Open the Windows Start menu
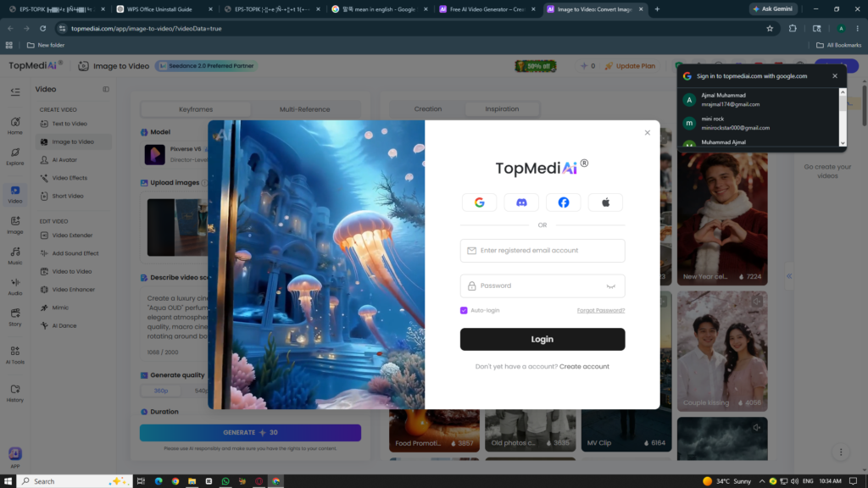The height and width of the screenshot is (488, 868). 8,481
